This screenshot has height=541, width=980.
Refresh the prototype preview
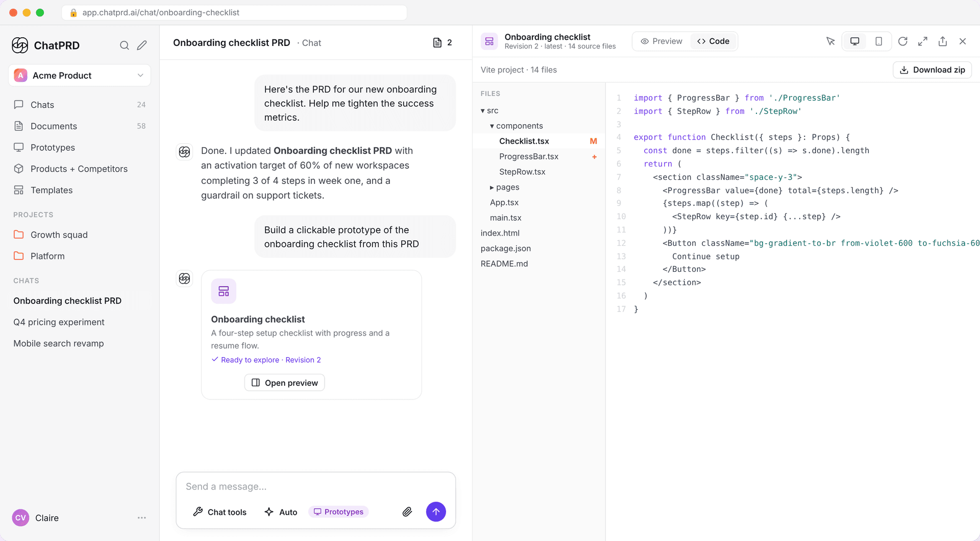click(903, 41)
